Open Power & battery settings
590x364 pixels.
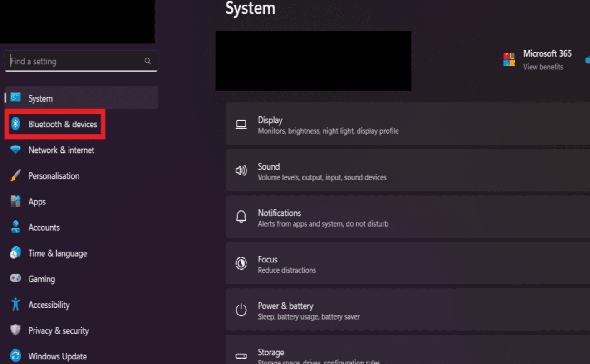pyautogui.click(x=407, y=311)
